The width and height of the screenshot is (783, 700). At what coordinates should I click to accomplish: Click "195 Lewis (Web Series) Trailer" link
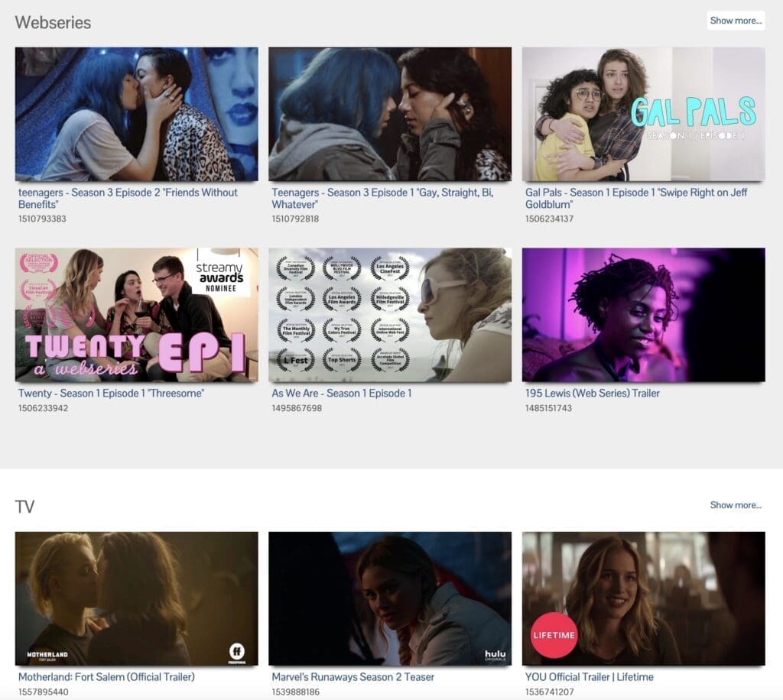point(593,394)
